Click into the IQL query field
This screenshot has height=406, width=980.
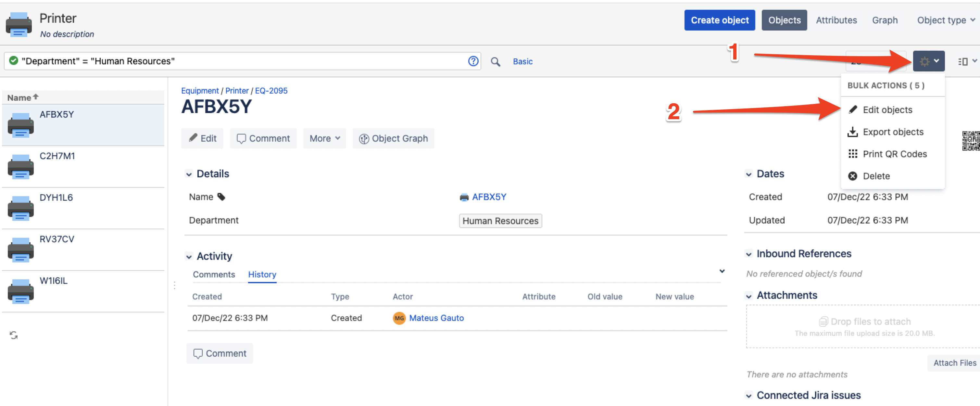(x=266, y=61)
